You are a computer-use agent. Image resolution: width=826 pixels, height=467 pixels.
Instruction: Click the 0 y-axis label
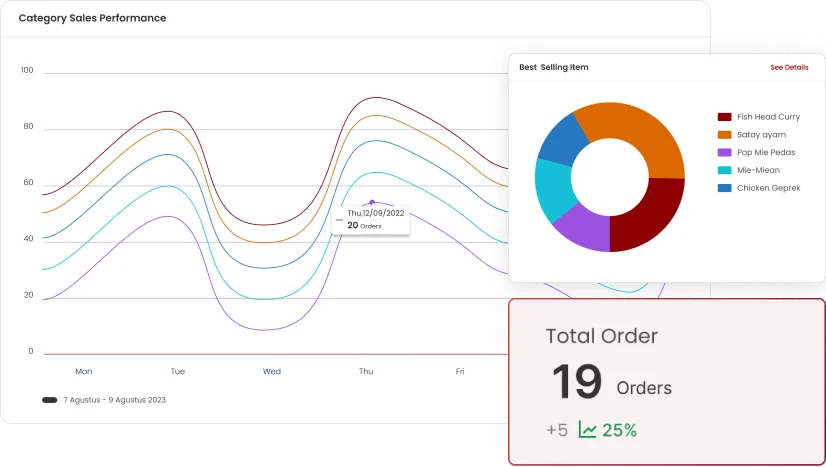[x=31, y=351]
